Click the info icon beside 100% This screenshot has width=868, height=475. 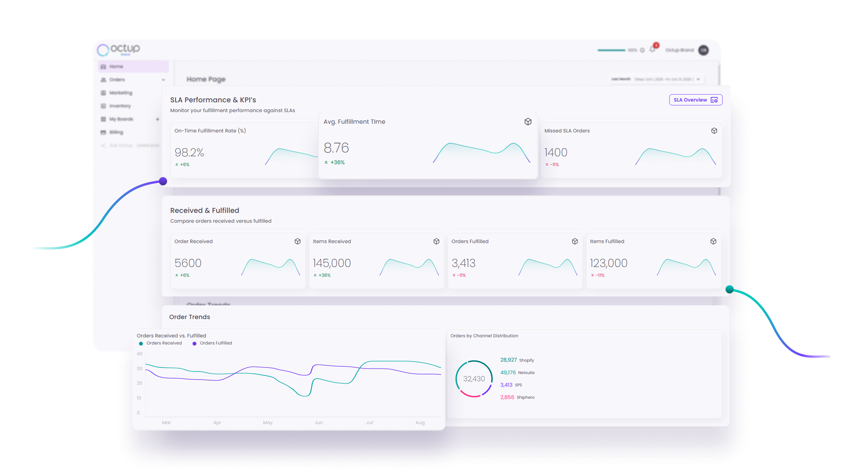pyautogui.click(x=642, y=50)
